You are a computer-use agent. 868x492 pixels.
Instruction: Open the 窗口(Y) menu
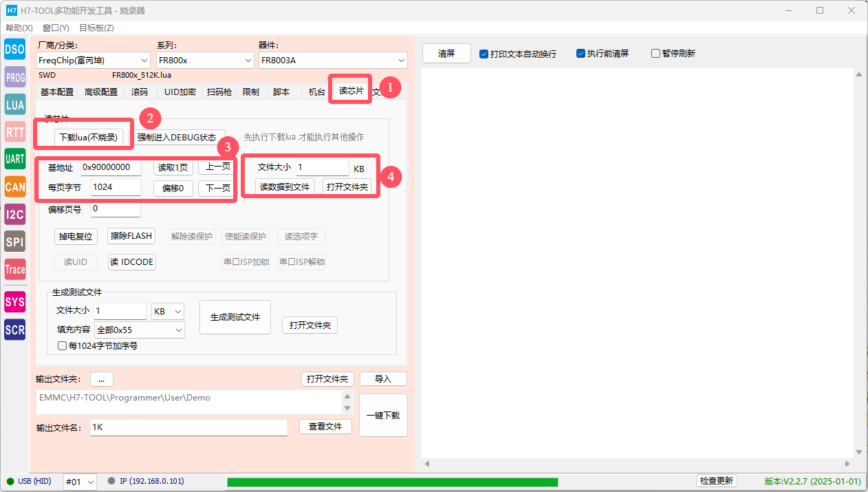pos(56,28)
